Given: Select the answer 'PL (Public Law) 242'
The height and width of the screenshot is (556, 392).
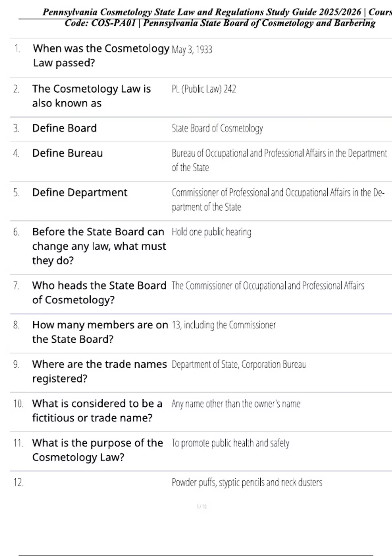Looking at the screenshot, I should coord(204,89).
